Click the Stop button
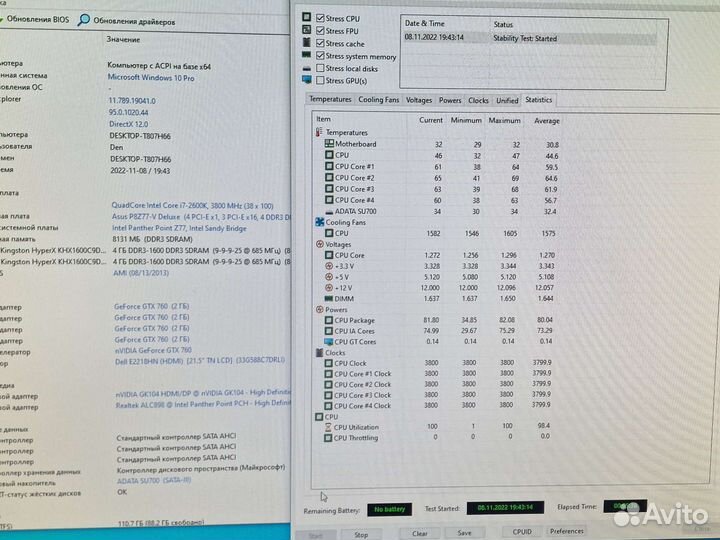Screen dimensions: 720x540 (x=361, y=535)
